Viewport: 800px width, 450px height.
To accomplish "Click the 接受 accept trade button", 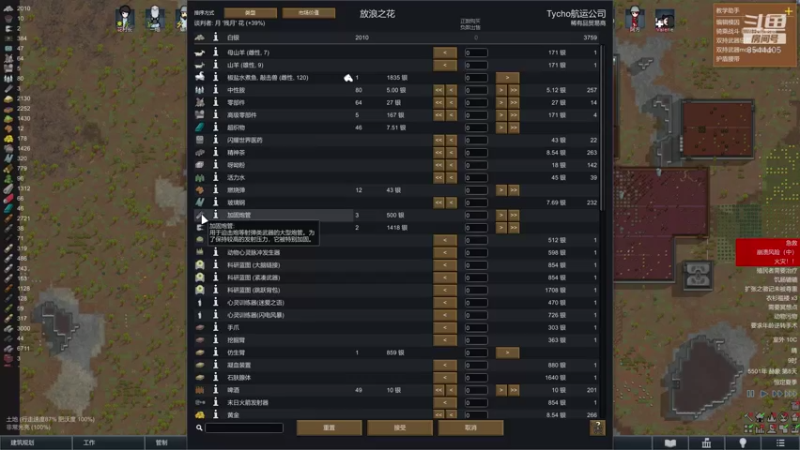I will tap(400, 428).
